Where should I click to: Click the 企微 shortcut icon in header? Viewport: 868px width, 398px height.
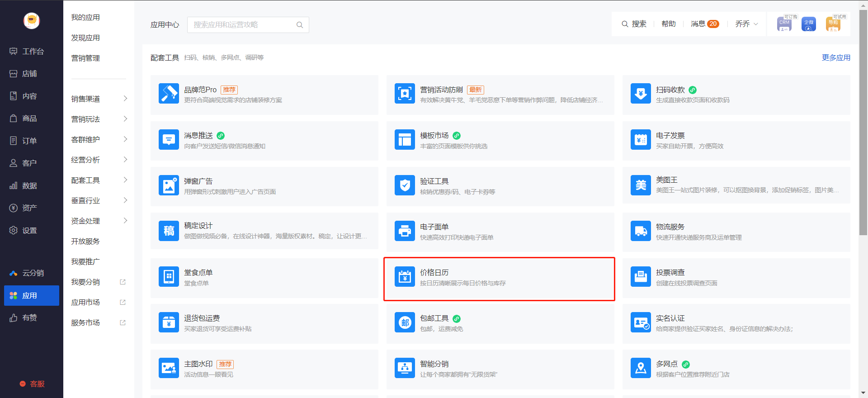coord(809,24)
